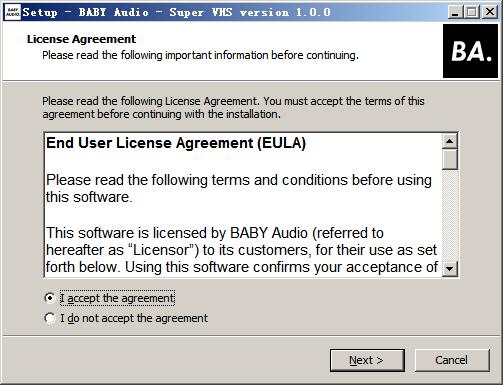Click the Cancel button
This screenshot has width=503, height=385.
pos(452,360)
